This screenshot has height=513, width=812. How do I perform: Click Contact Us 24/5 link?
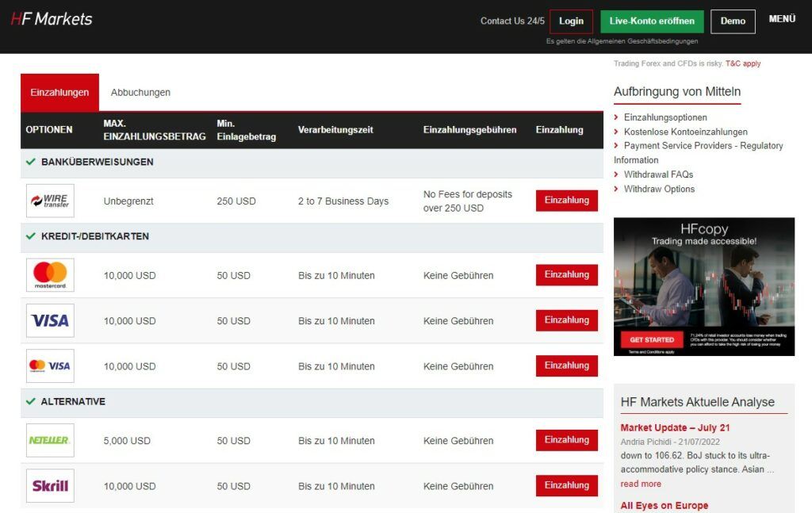[512, 21]
